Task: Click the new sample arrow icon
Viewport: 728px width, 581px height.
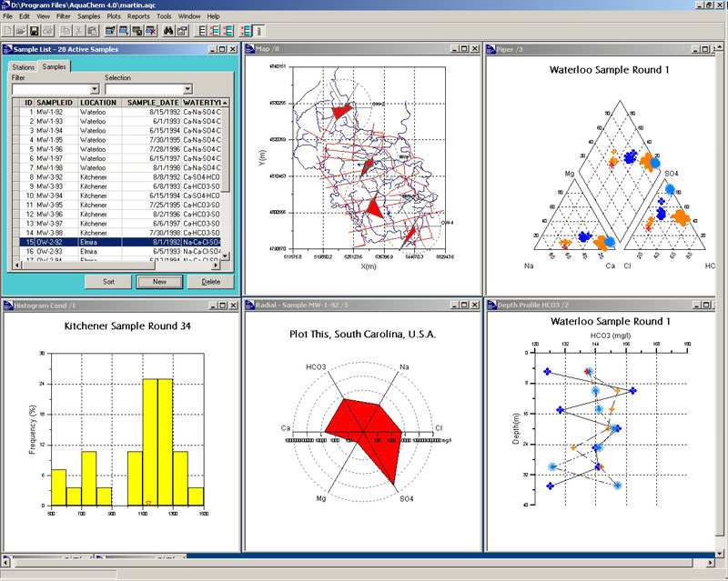Action: click(x=124, y=31)
